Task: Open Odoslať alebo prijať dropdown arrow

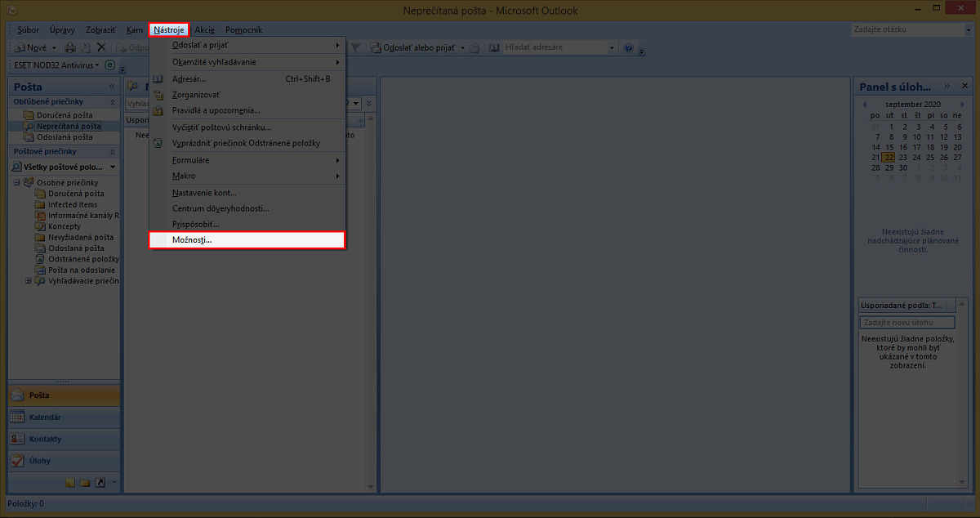Action: (x=462, y=47)
